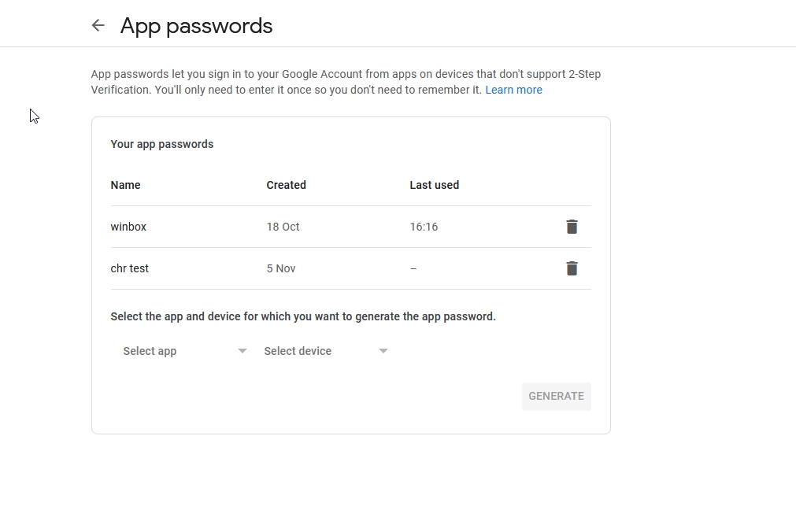Open the Select device dropdown
The height and width of the screenshot is (532, 796).
324,351
